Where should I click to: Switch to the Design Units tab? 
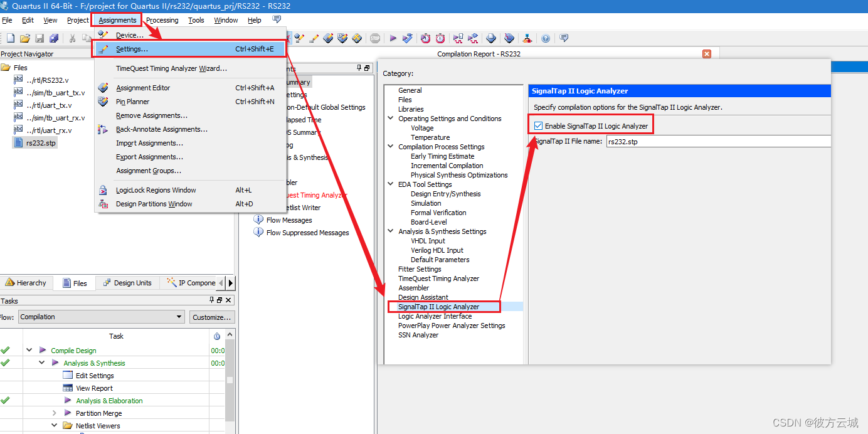tap(127, 283)
